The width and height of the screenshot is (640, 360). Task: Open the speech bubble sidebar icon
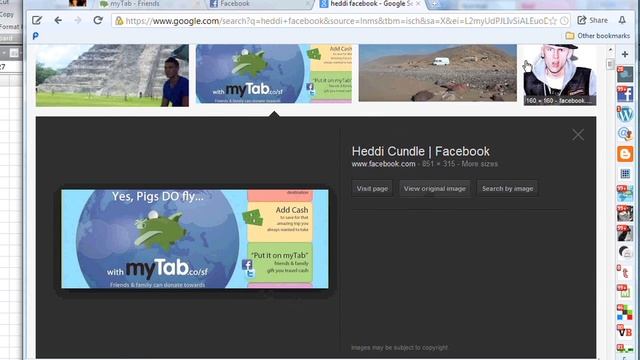[624, 253]
